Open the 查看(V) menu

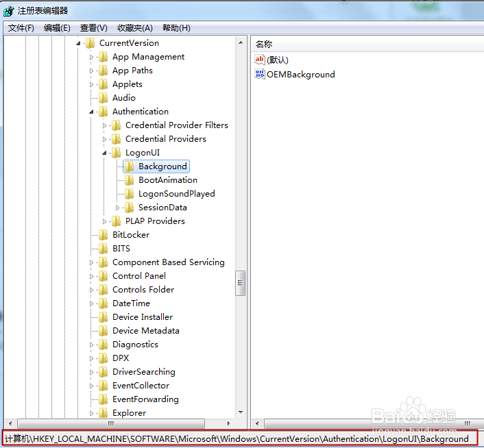click(x=93, y=28)
